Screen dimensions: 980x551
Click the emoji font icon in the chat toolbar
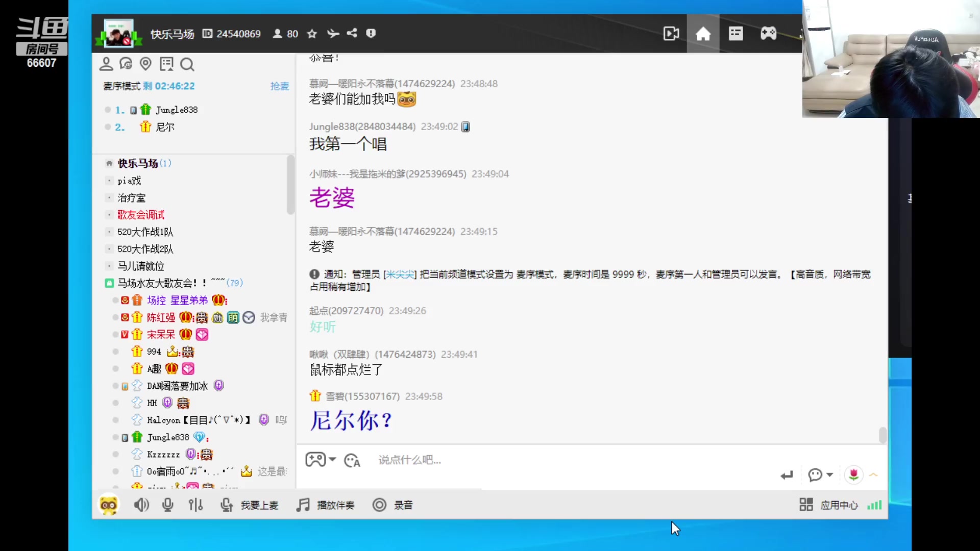[x=352, y=460]
